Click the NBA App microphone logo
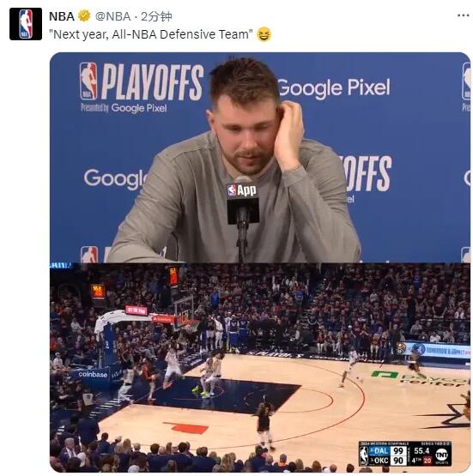Screen dimensions: 473x476 point(242,190)
